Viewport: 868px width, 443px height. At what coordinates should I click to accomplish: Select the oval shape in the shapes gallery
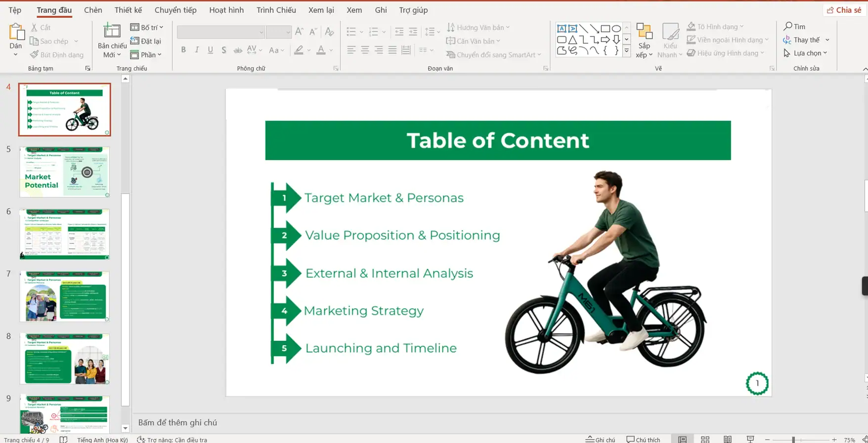click(x=616, y=29)
